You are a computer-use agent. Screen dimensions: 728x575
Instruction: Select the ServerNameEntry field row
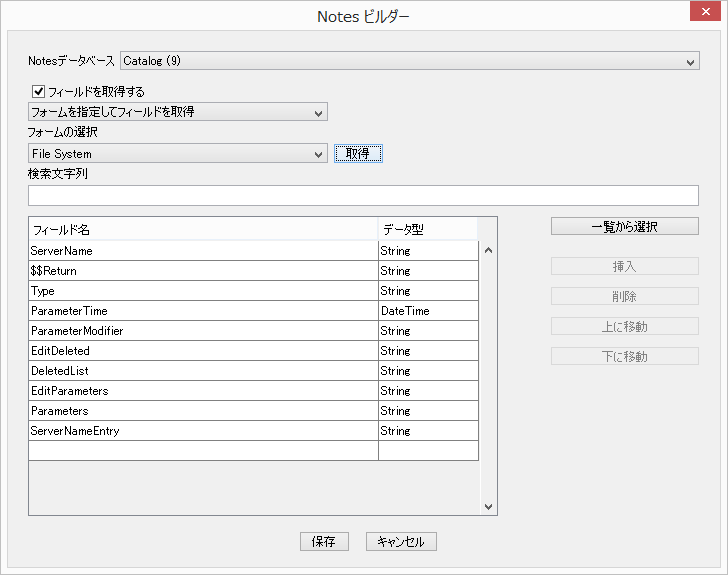[203, 431]
